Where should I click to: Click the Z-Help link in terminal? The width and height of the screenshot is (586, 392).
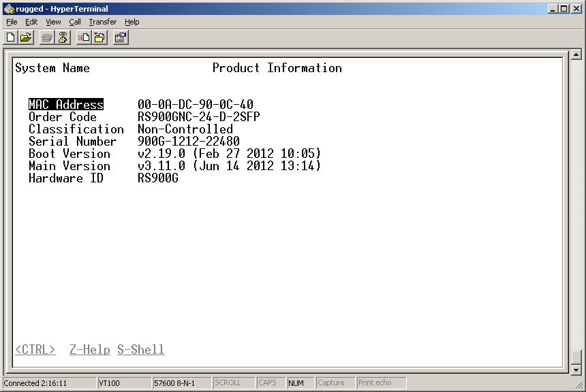(89, 350)
